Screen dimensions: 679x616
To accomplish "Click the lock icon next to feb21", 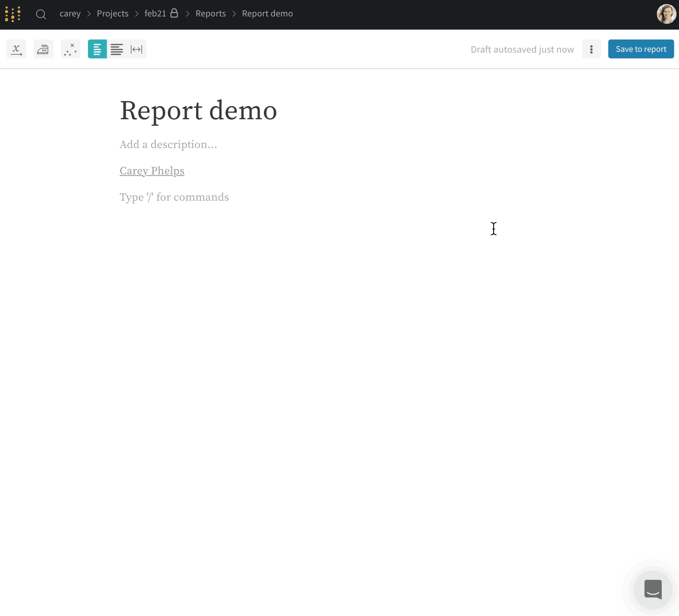I will pyautogui.click(x=174, y=13).
